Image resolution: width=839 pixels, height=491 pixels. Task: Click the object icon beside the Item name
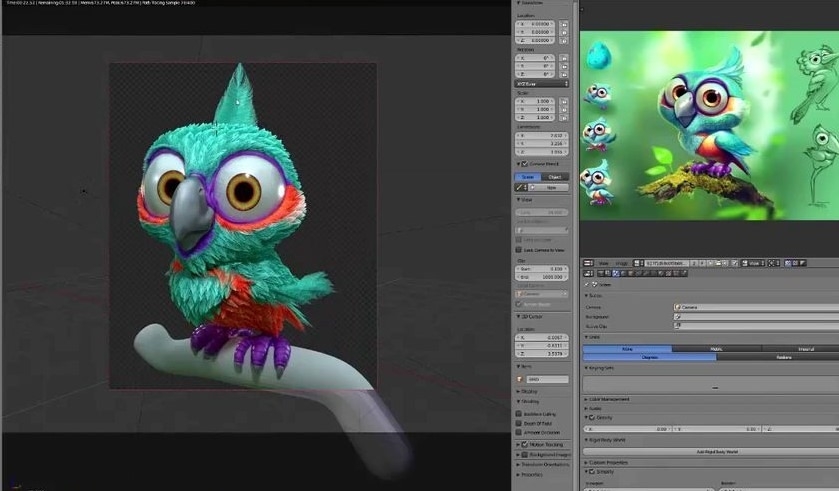click(x=520, y=379)
